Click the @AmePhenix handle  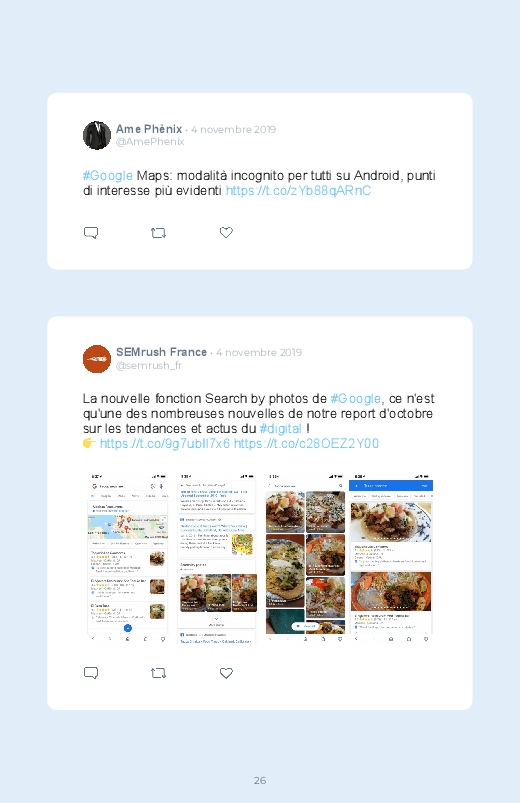[x=150, y=141]
